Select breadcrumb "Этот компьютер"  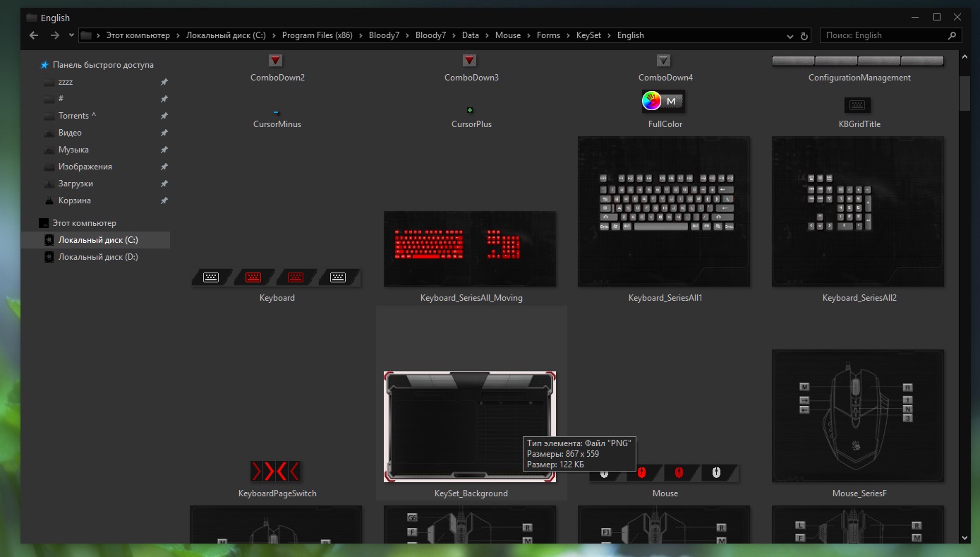coord(138,35)
